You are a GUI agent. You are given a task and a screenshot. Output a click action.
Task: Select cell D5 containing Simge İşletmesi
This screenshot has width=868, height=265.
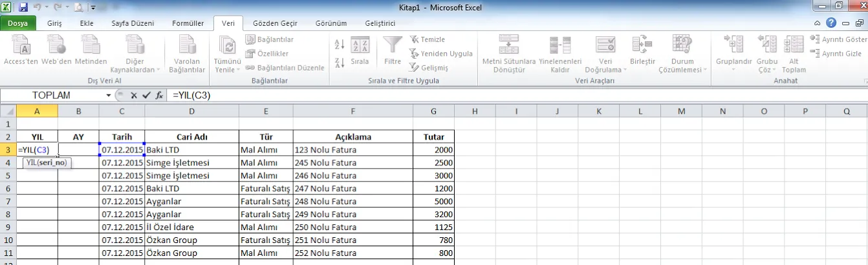pos(191,175)
